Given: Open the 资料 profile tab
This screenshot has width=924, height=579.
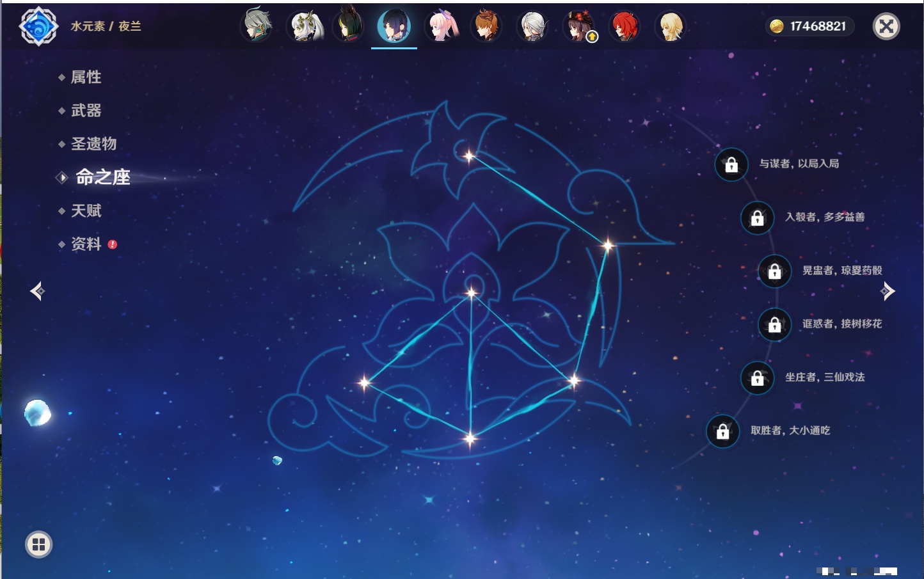Looking at the screenshot, I should click(x=86, y=244).
